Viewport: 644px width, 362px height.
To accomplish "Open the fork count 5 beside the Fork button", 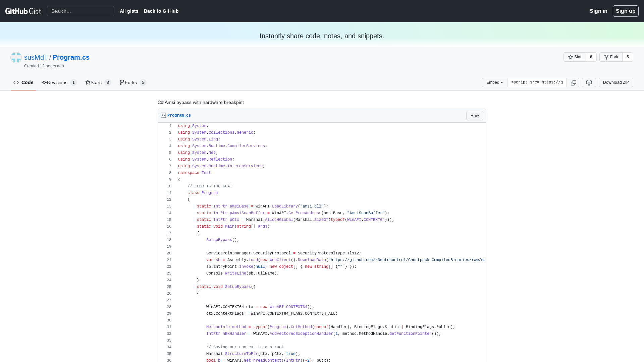I will pyautogui.click(x=628, y=57).
